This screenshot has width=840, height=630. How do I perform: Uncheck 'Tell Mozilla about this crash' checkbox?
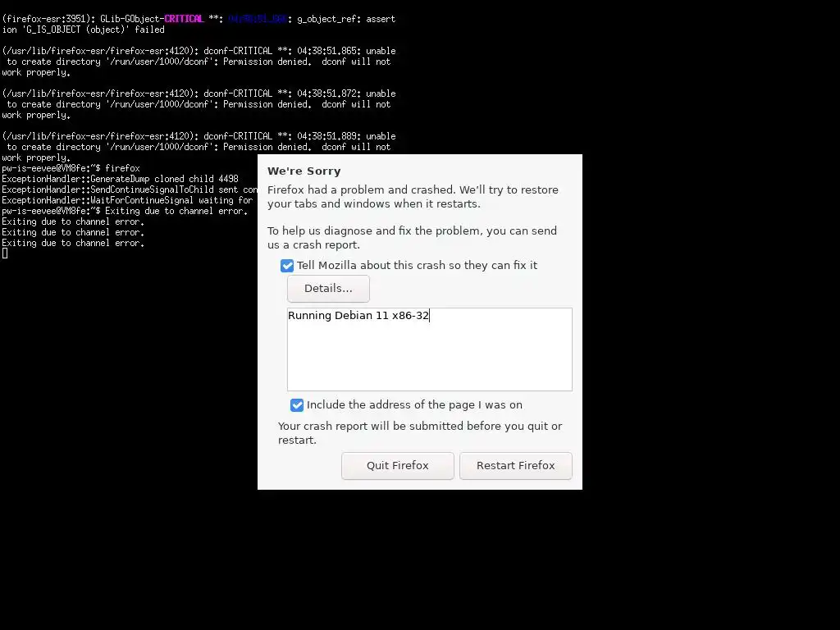tap(287, 266)
